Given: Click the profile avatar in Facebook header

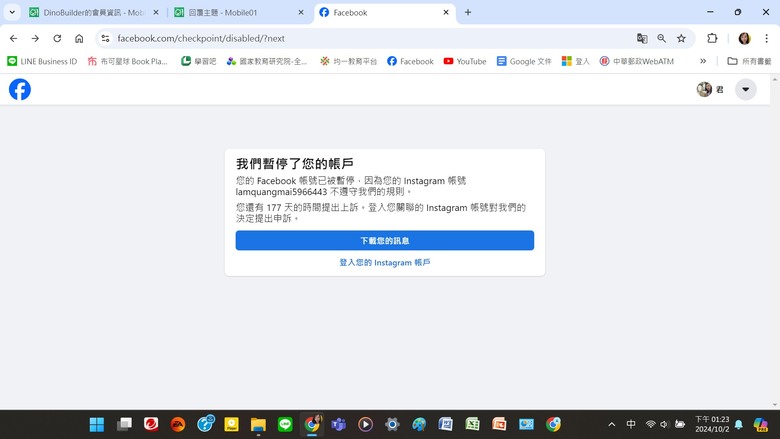Looking at the screenshot, I should coord(704,89).
